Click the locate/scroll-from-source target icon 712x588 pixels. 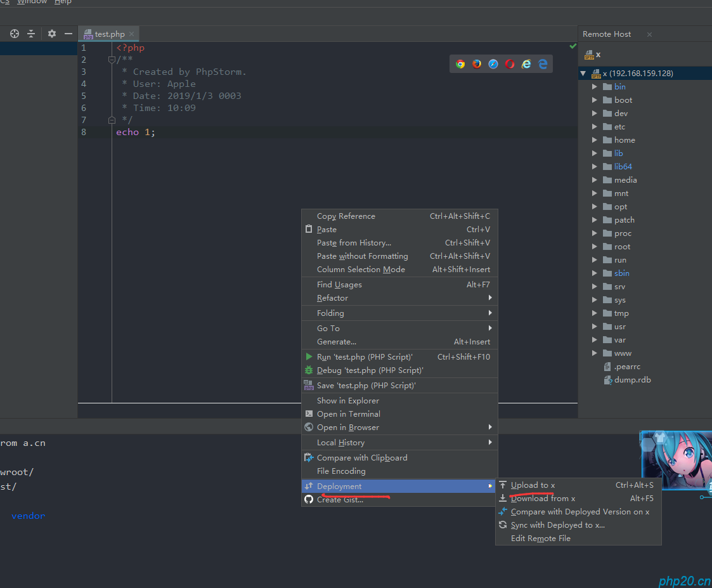pos(15,34)
